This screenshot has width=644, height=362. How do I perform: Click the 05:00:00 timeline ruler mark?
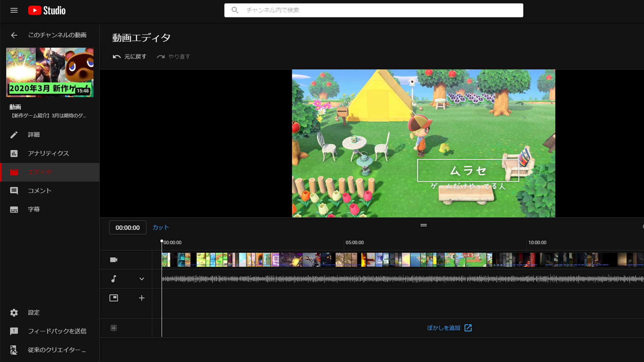[x=355, y=242]
